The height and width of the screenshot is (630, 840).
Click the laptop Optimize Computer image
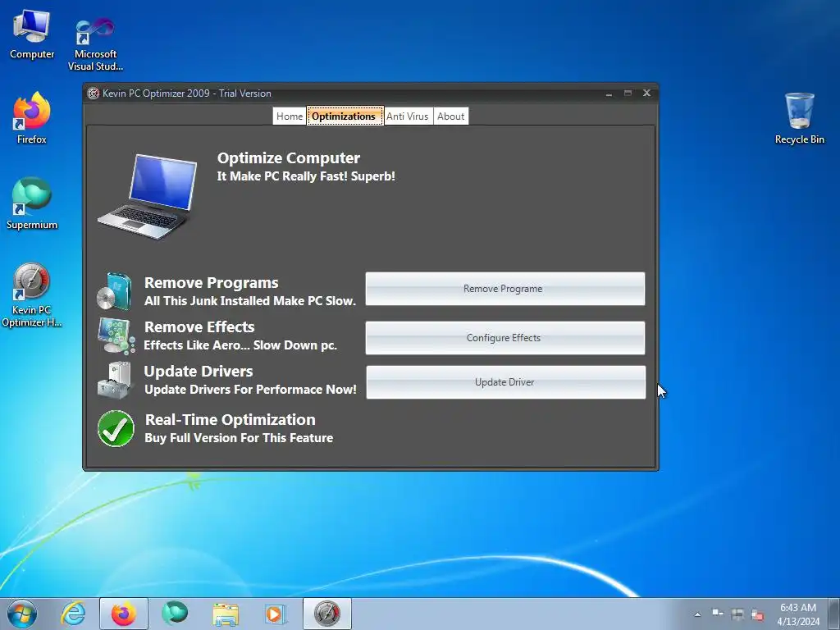(148, 196)
